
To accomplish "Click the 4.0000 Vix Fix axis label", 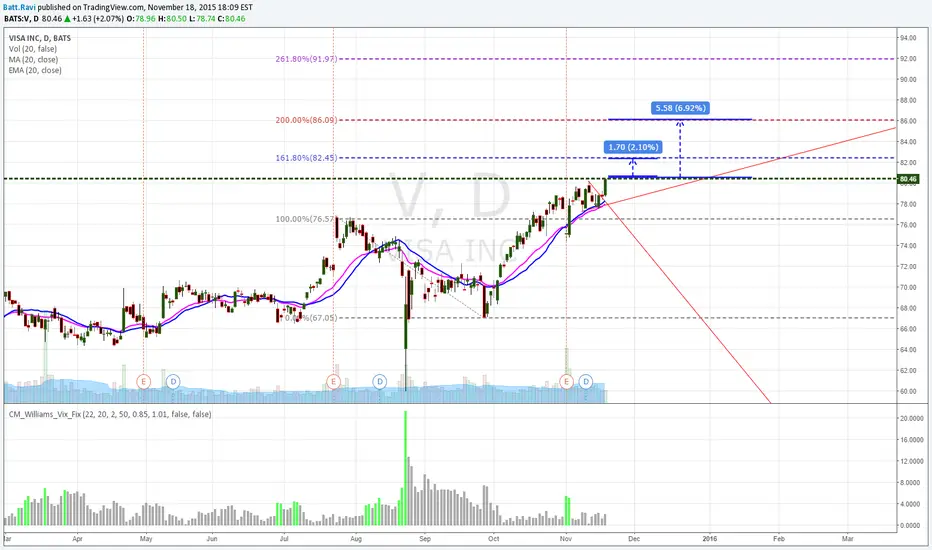I will point(912,505).
